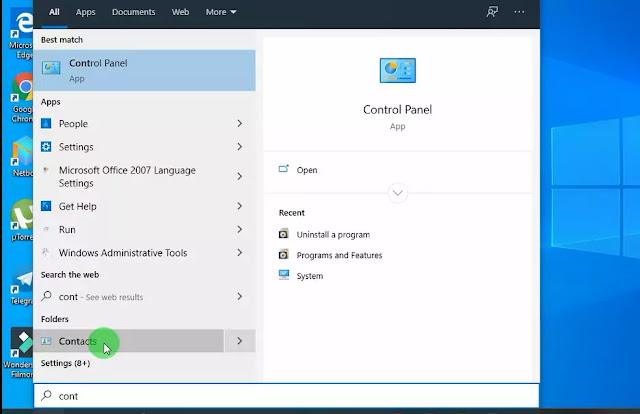Select the Contacts folder result
This screenshot has height=414, width=640.
[x=129, y=341]
